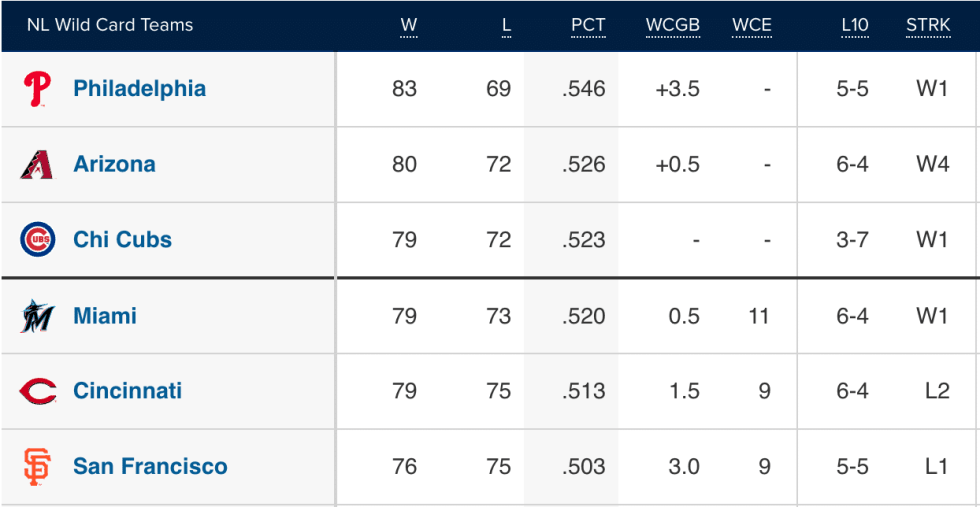Screen dimensions: 980x507
Task: Open the Philadelphia team link
Action: tap(139, 88)
